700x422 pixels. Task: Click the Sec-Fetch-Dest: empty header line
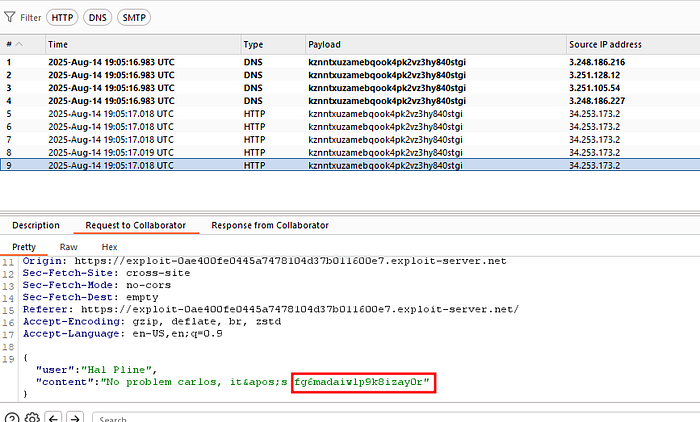[91, 297]
